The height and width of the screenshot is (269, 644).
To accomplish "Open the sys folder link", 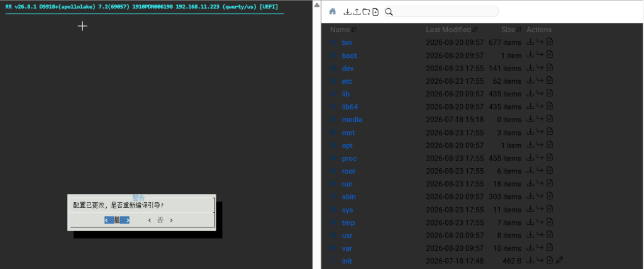I will tap(347, 210).
